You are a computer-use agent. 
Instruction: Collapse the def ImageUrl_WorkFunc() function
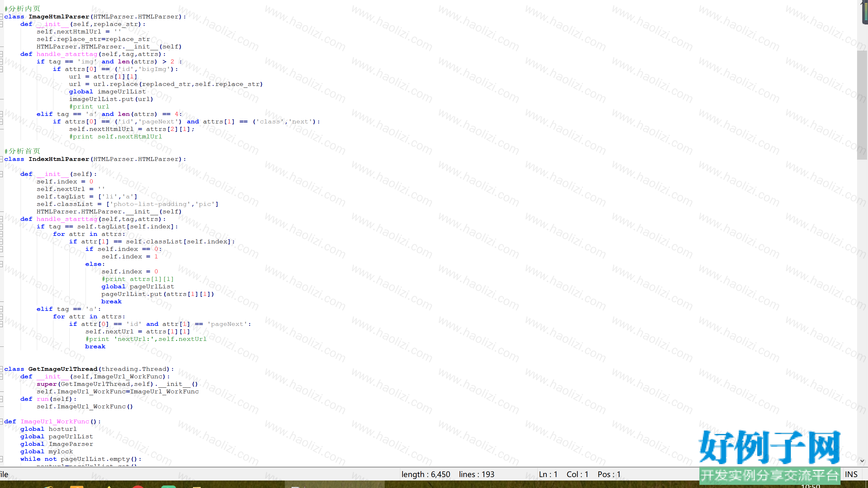click(1, 421)
